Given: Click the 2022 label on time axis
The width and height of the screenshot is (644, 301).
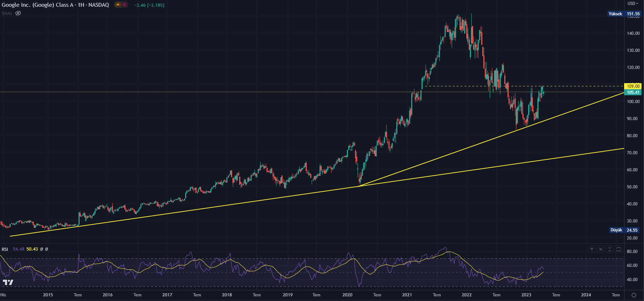Looking at the screenshot, I should (467, 295).
